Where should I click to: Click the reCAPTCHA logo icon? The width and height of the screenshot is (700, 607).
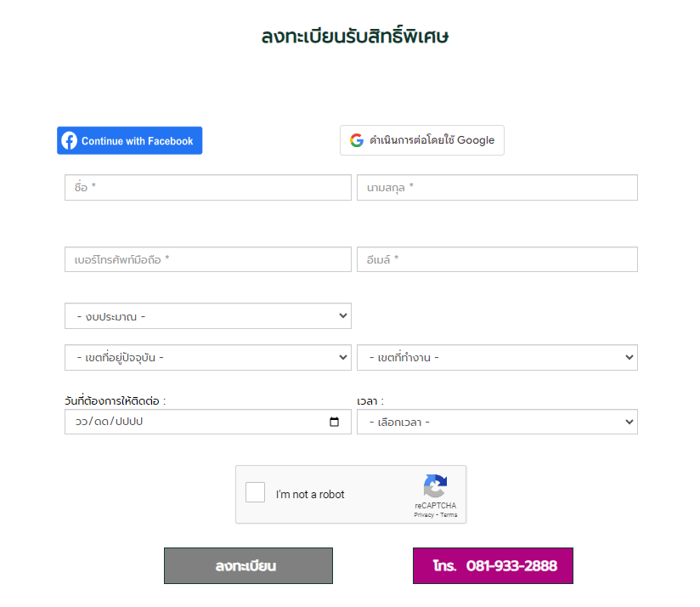(x=435, y=485)
